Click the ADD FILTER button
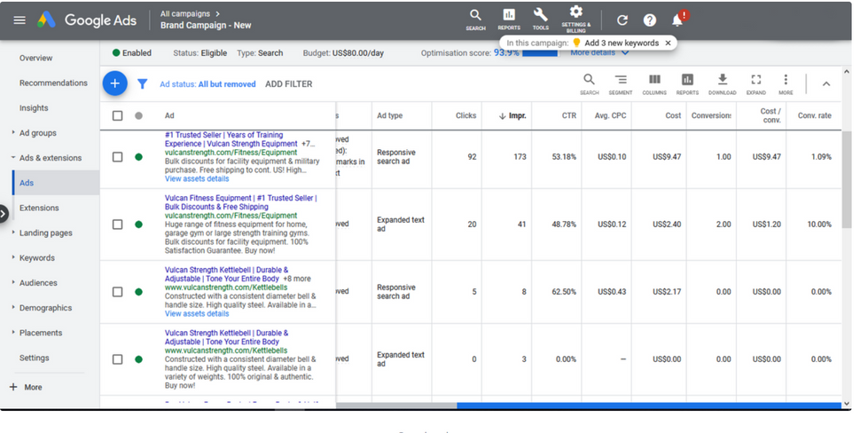 point(288,84)
